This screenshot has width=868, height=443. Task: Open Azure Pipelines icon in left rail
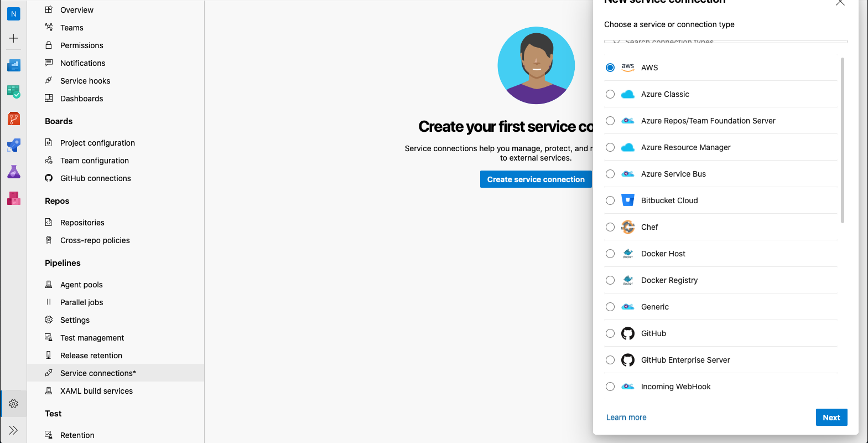pyautogui.click(x=14, y=145)
